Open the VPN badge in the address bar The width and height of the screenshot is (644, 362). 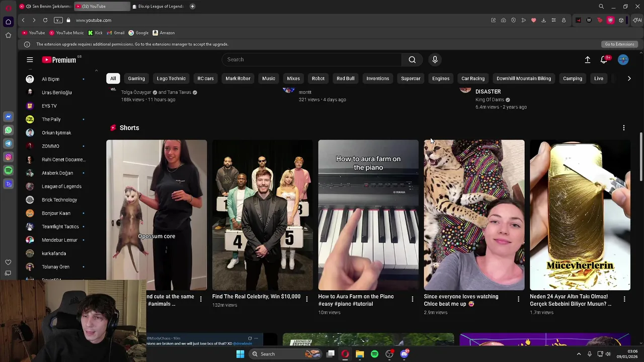click(58, 20)
